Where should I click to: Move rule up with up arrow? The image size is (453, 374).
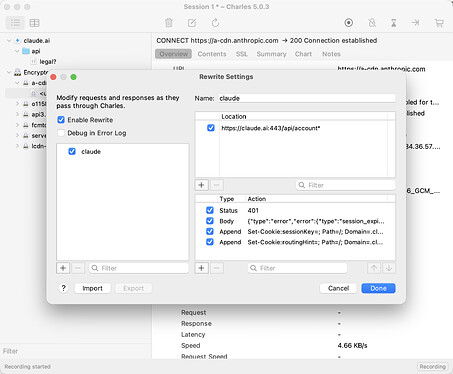pyautogui.click(x=374, y=268)
